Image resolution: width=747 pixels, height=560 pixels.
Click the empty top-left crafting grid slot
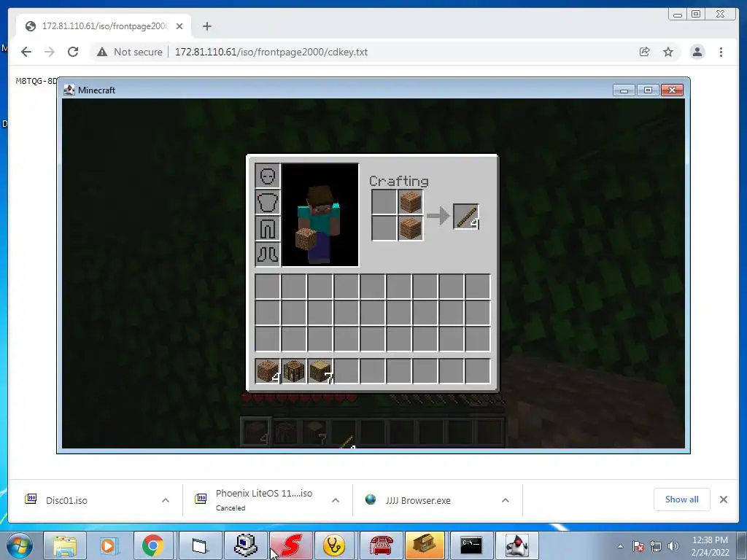click(x=384, y=202)
